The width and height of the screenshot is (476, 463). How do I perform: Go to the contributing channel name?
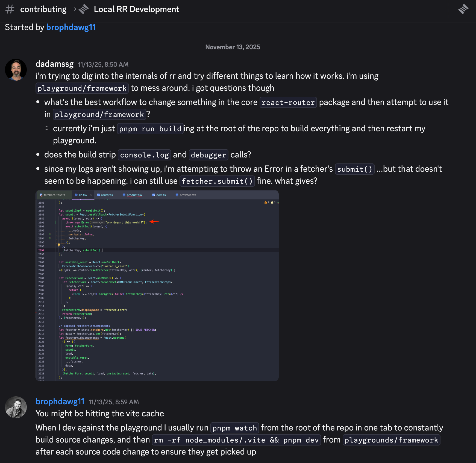pyautogui.click(x=43, y=9)
